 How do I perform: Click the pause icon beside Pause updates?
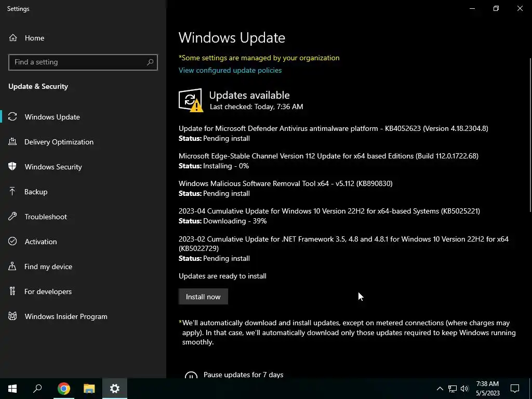tap(191, 375)
